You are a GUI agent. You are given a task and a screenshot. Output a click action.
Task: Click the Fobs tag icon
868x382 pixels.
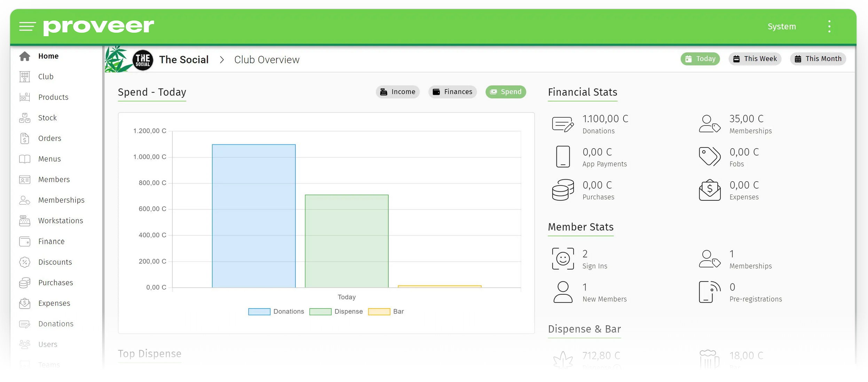pos(710,156)
